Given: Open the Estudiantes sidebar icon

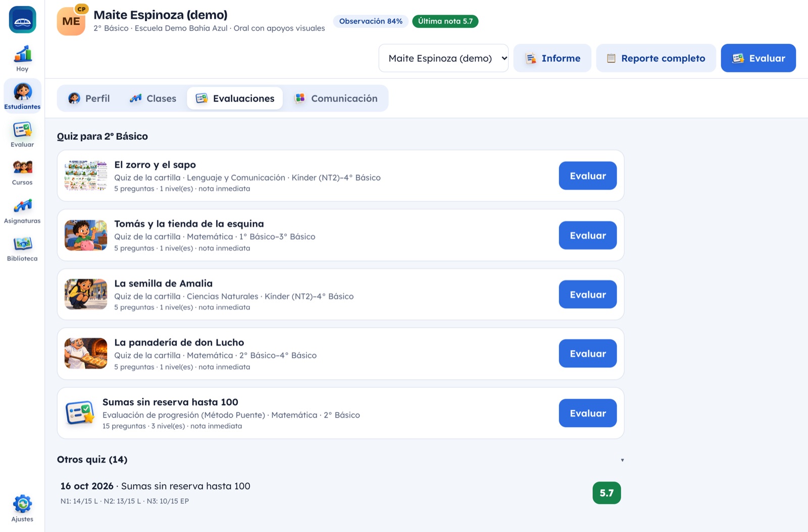Looking at the screenshot, I should [x=22, y=95].
